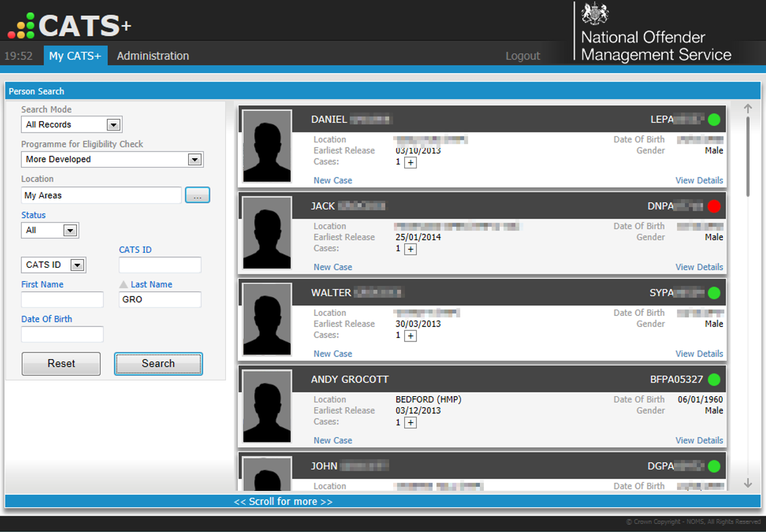Click the green status dot for John
Image resolution: width=766 pixels, height=532 pixels.
(714, 466)
